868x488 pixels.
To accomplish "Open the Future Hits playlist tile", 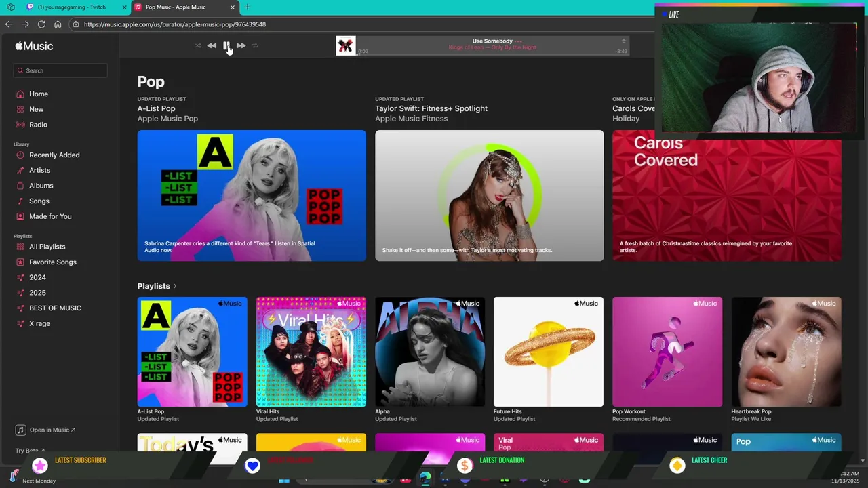I will tap(549, 352).
